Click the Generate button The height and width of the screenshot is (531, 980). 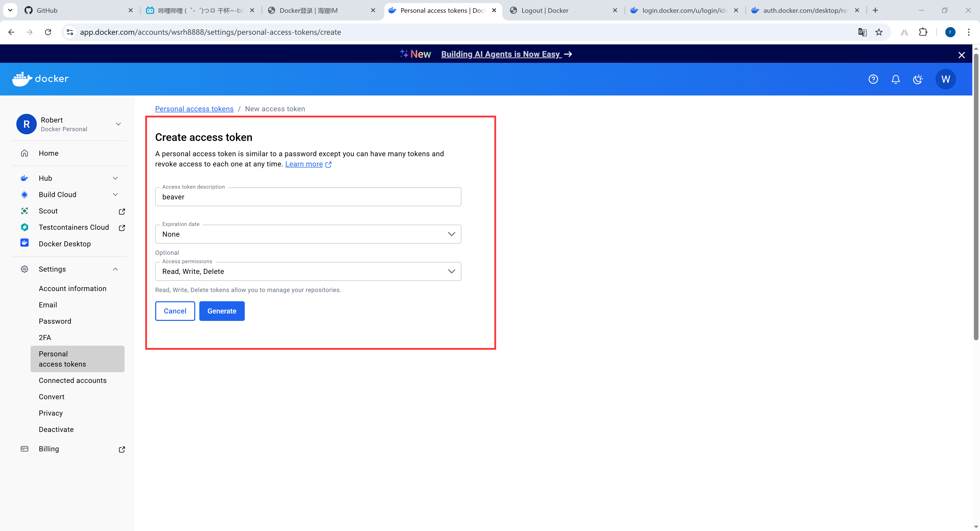click(x=222, y=311)
